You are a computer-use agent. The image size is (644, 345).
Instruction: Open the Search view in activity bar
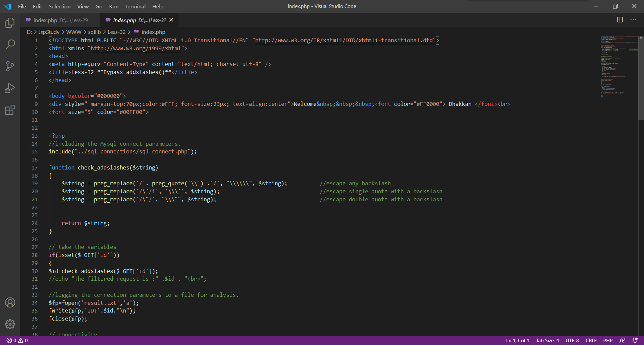click(10, 44)
